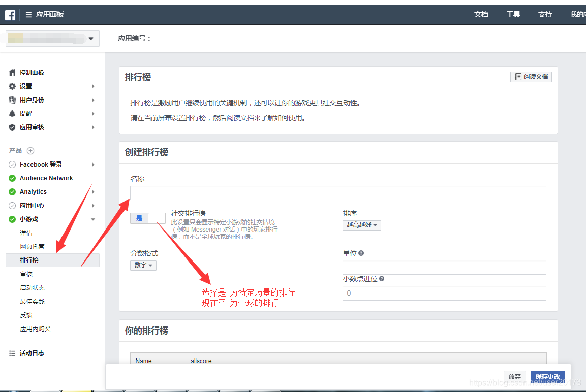The image size is (586, 392).
Task: Expand the Facebook 登录 submenu arrow
Action: pos(93,165)
